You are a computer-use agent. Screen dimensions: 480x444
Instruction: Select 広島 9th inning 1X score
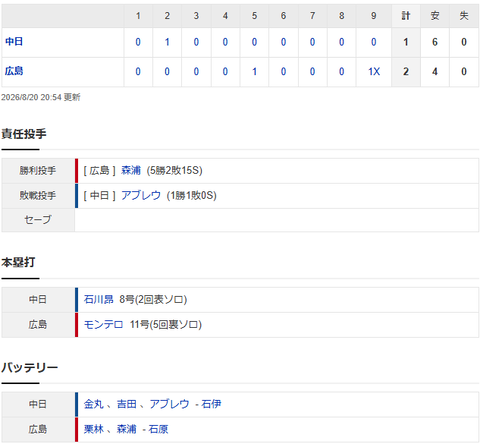point(374,71)
